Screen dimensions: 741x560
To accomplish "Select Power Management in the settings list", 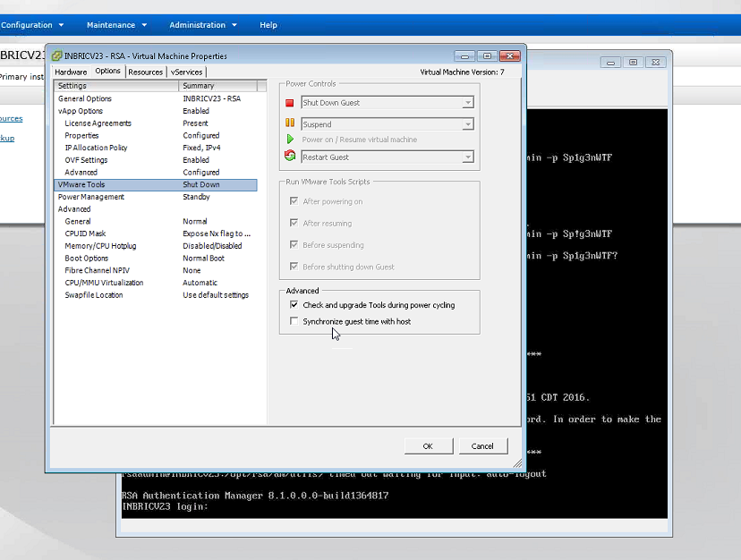I will [92, 196].
